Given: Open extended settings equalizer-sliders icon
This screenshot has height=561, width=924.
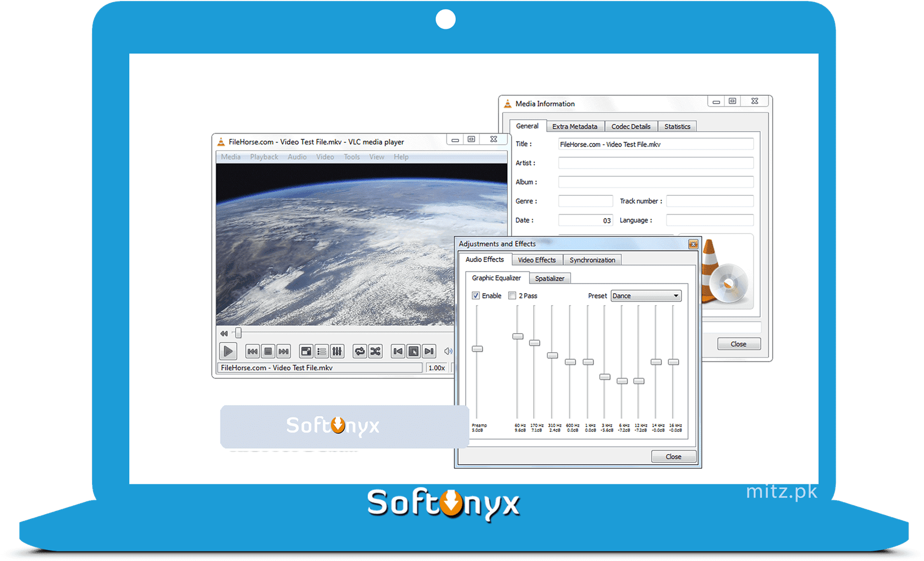Looking at the screenshot, I should click(x=337, y=351).
